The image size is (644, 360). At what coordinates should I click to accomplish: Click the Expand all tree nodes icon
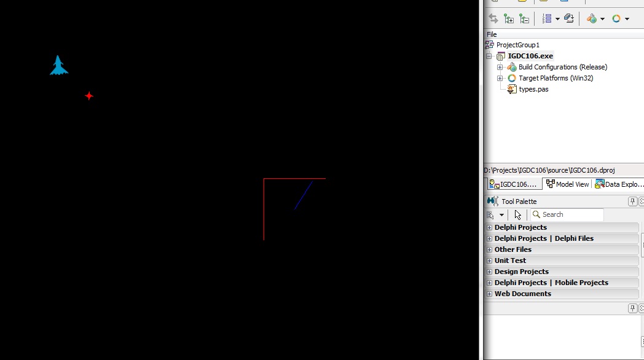tap(509, 19)
